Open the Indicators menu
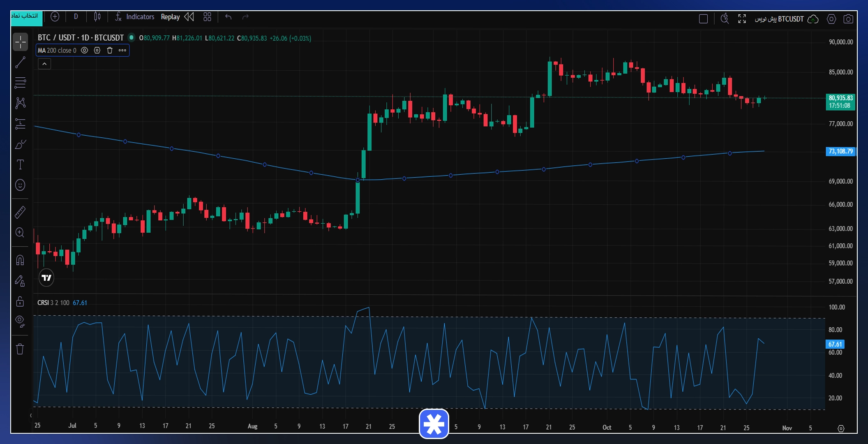868x444 pixels. pos(134,17)
